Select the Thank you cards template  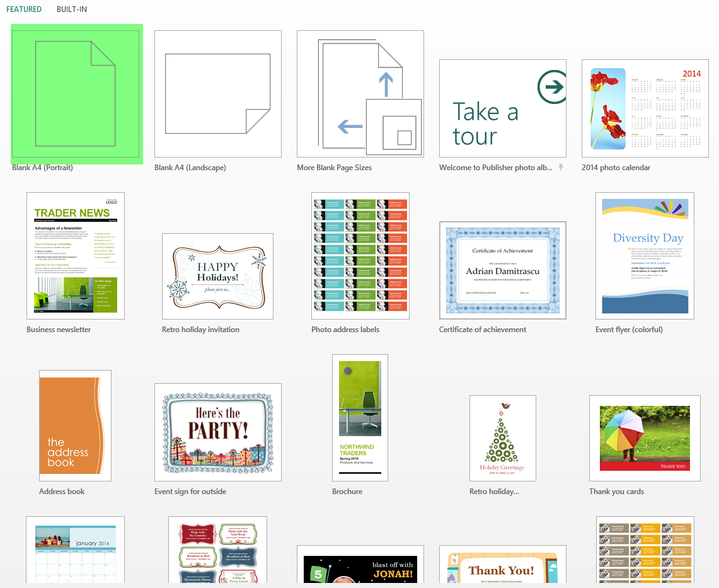(x=645, y=439)
